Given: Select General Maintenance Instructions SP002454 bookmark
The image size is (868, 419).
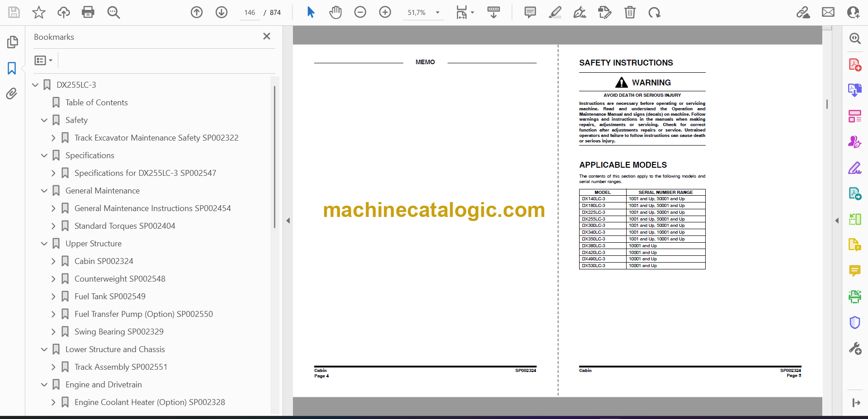Looking at the screenshot, I should click(152, 208).
